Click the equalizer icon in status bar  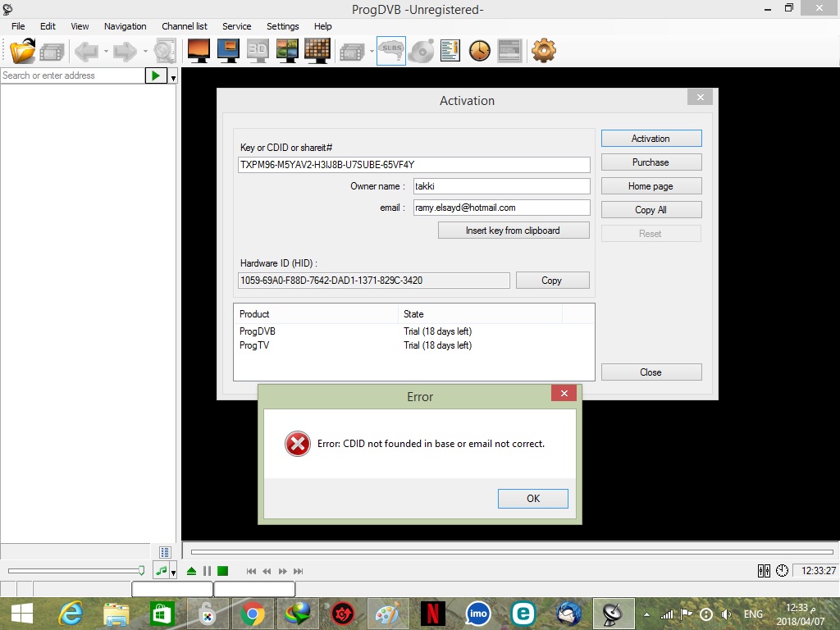(764, 571)
